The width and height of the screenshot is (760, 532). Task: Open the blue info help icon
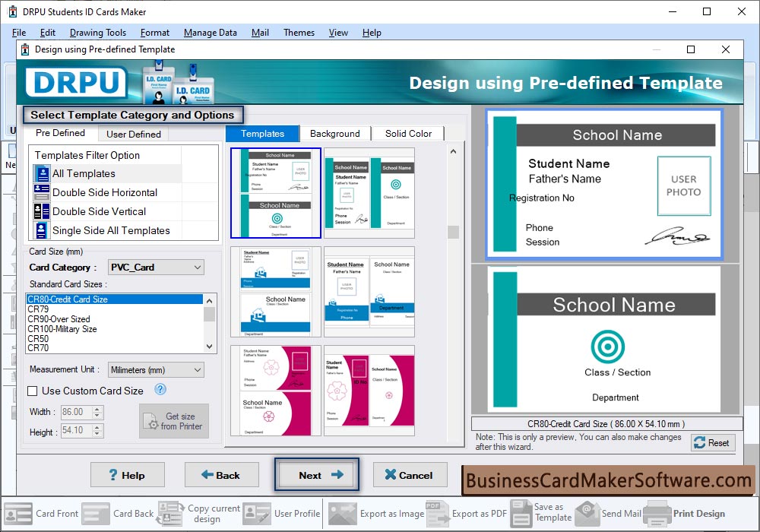tap(160, 389)
